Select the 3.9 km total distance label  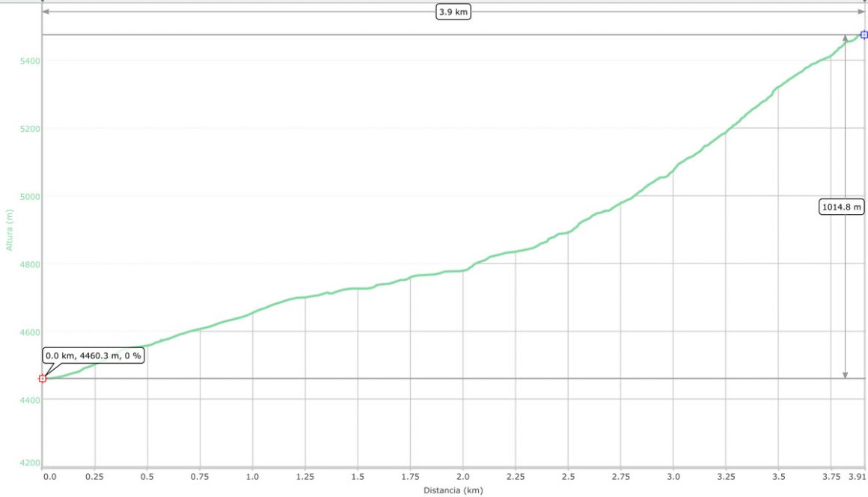(453, 12)
